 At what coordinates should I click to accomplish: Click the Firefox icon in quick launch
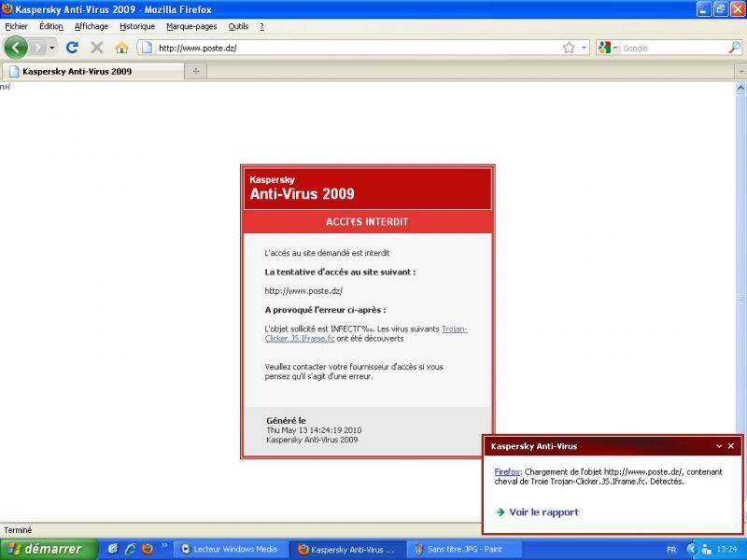point(148,550)
